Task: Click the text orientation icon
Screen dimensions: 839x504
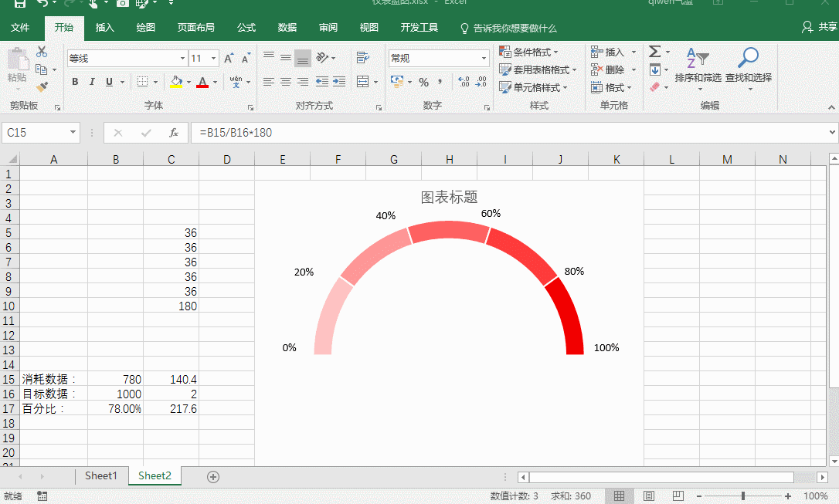Action: 322,57
